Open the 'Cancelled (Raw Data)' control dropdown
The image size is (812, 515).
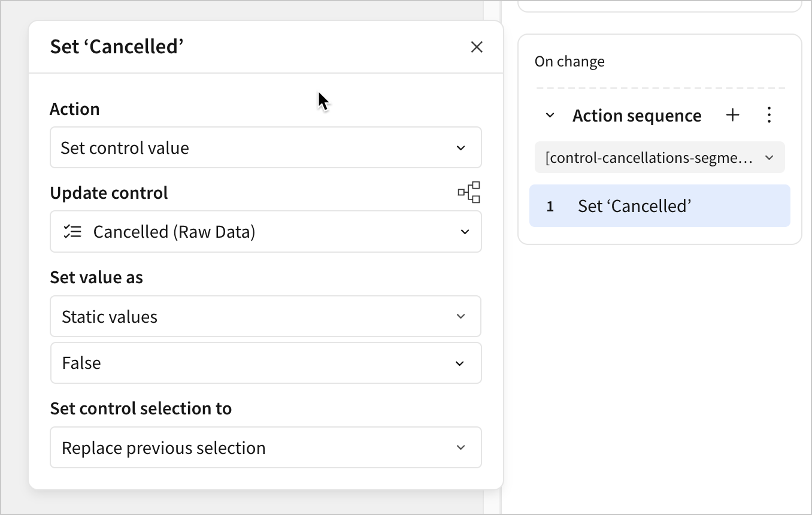click(265, 232)
